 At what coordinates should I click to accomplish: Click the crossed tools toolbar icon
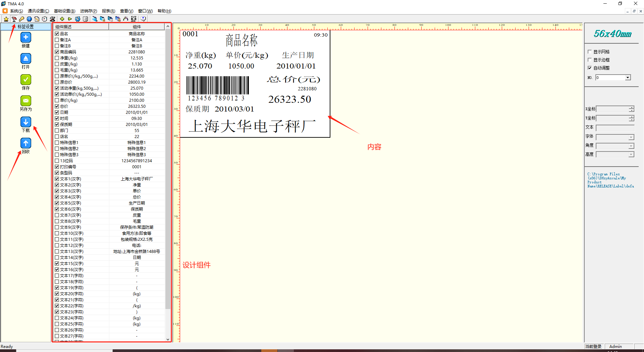[52, 19]
